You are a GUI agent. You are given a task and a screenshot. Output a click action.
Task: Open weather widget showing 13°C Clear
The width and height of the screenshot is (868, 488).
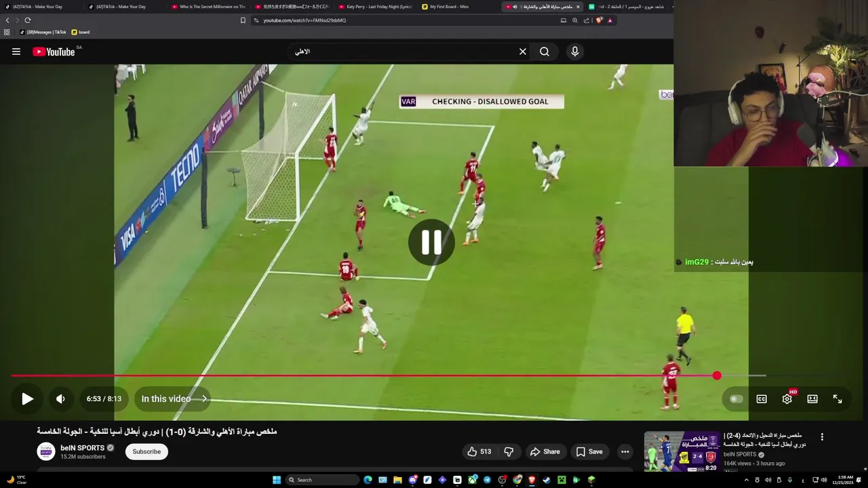(x=16, y=480)
